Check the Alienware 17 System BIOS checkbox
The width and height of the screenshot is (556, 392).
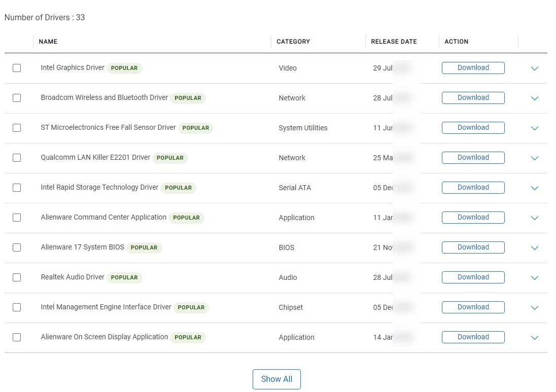coord(17,247)
